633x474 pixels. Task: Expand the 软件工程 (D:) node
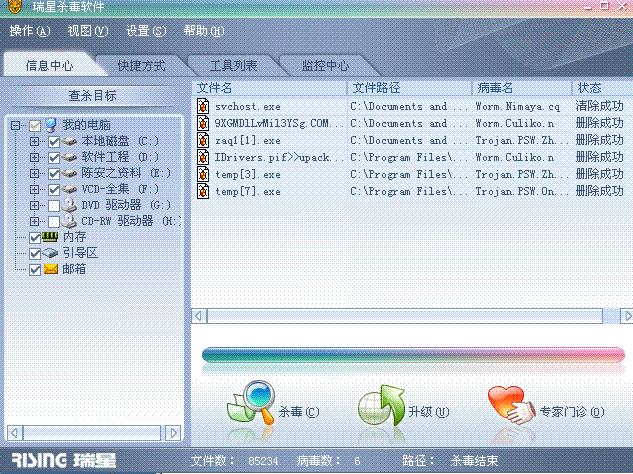pos(34,157)
